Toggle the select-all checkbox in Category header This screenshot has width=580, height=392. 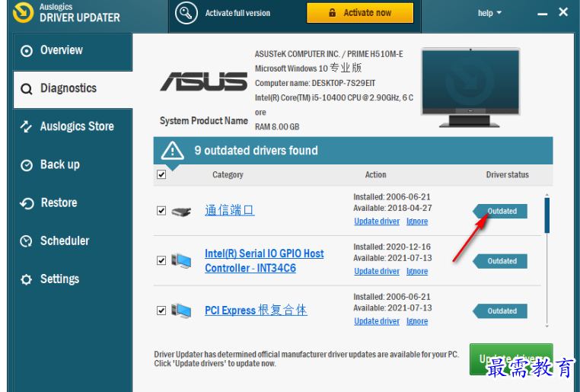(161, 174)
